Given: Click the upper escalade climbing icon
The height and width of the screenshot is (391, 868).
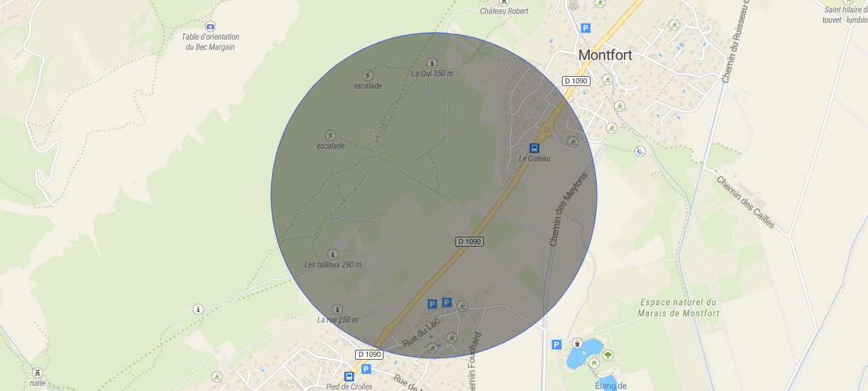Looking at the screenshot, I should (367, 75).
